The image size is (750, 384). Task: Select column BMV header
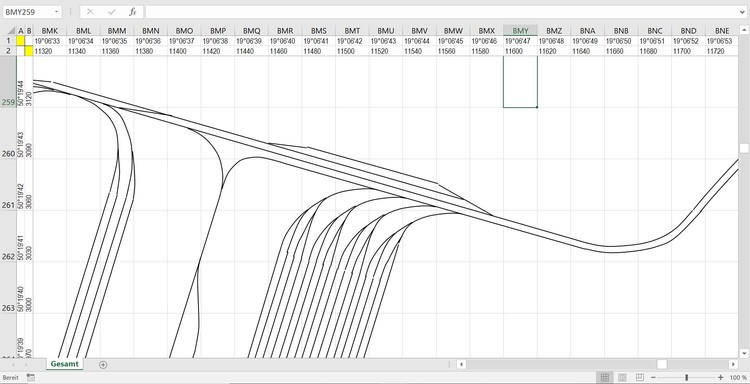(x=419, y=31)
